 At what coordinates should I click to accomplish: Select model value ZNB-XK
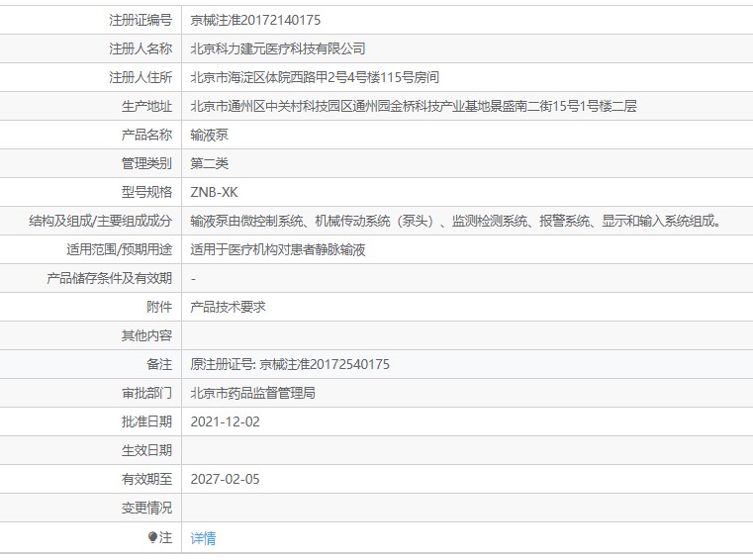(x=214, y=192)
